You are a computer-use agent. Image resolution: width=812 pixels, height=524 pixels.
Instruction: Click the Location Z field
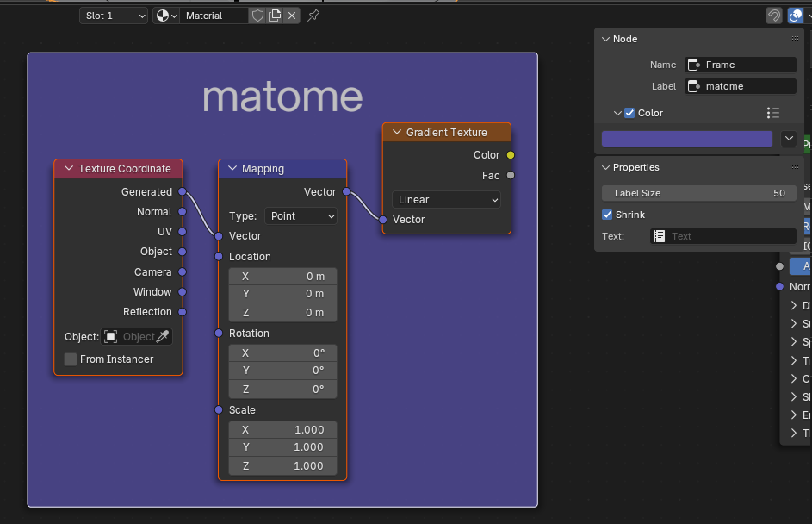click(282, 313)
